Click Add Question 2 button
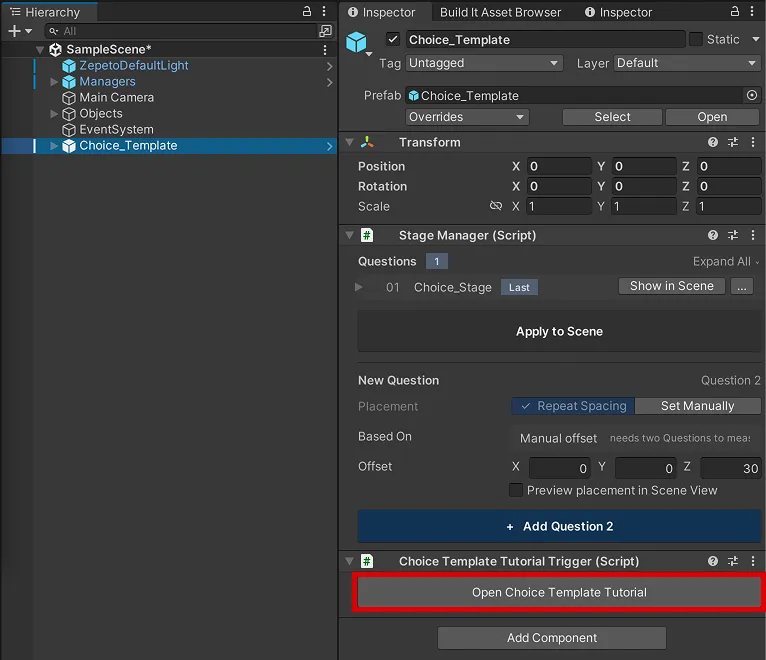This screenshot has height=660, width=766. (559, 526)
